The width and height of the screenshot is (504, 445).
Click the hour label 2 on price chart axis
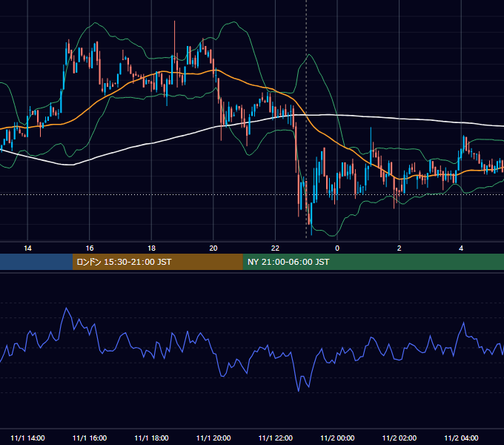[399, 248]
